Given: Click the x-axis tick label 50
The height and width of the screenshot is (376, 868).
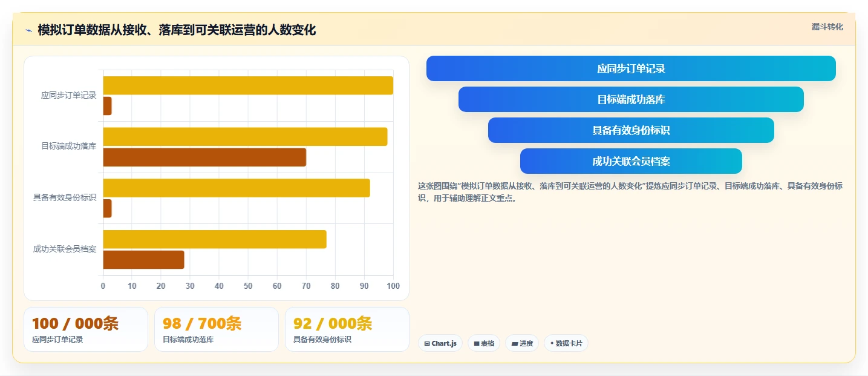Looking at the screenshot, I should (x=248, y=286).
